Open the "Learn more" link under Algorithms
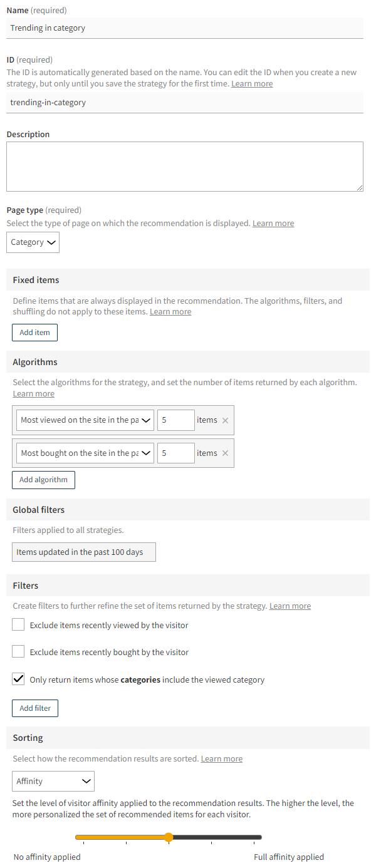 [x=33, y=393]
